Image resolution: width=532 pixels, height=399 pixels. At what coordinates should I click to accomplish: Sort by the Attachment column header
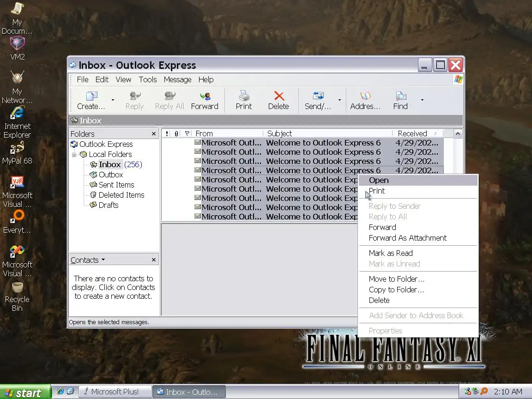pyautogui.click(x=176, y=133)
